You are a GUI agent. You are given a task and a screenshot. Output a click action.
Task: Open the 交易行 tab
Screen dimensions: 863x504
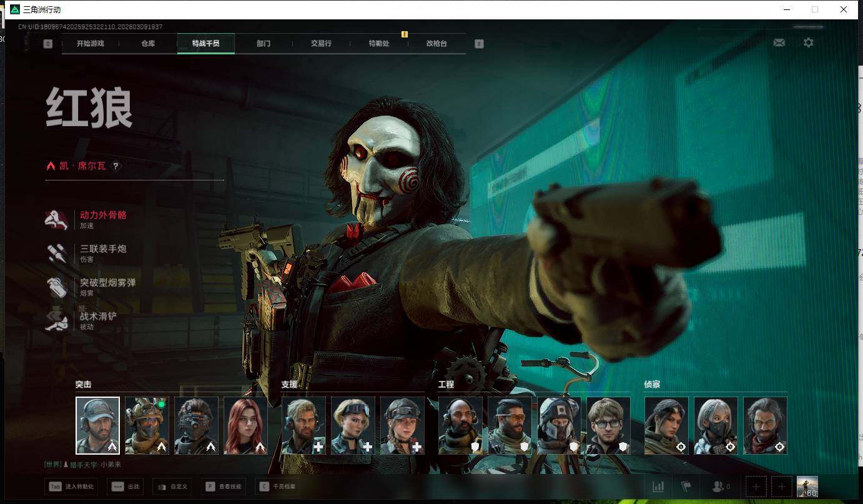(321, 44)
